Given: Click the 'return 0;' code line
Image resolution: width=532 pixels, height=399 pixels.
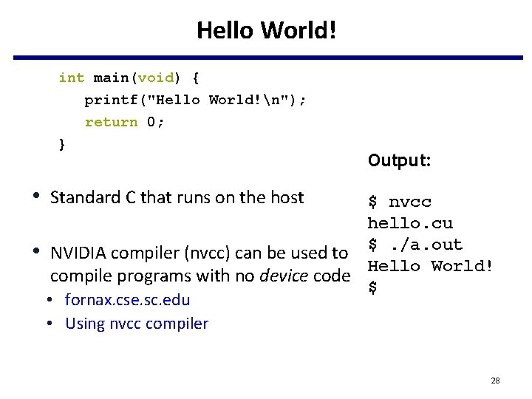Looking at the screenshot, I should [124, 122].
